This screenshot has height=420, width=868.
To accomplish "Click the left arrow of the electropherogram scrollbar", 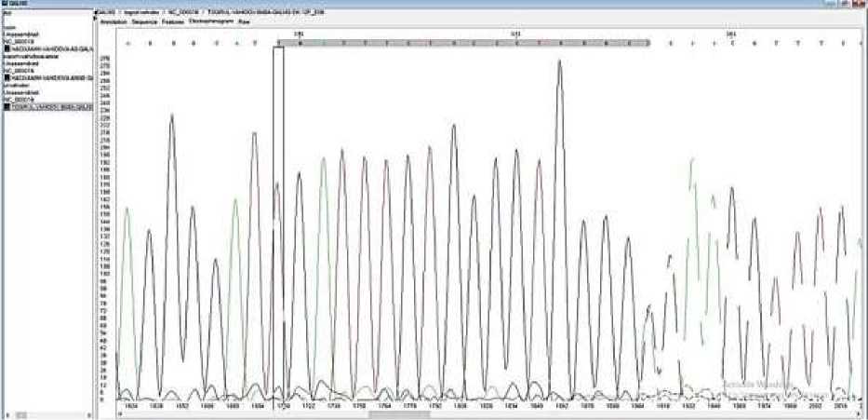I will tap(120, 413).
